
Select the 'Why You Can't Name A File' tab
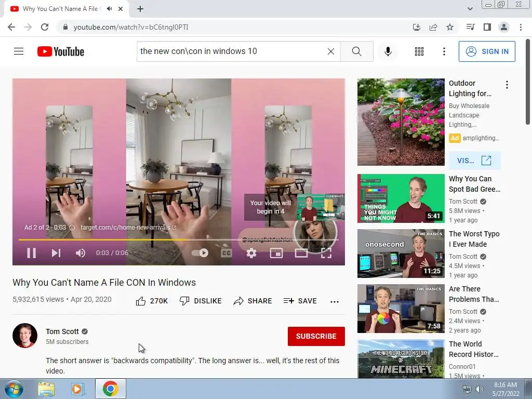pyautogui.click(x=66, y=9)
